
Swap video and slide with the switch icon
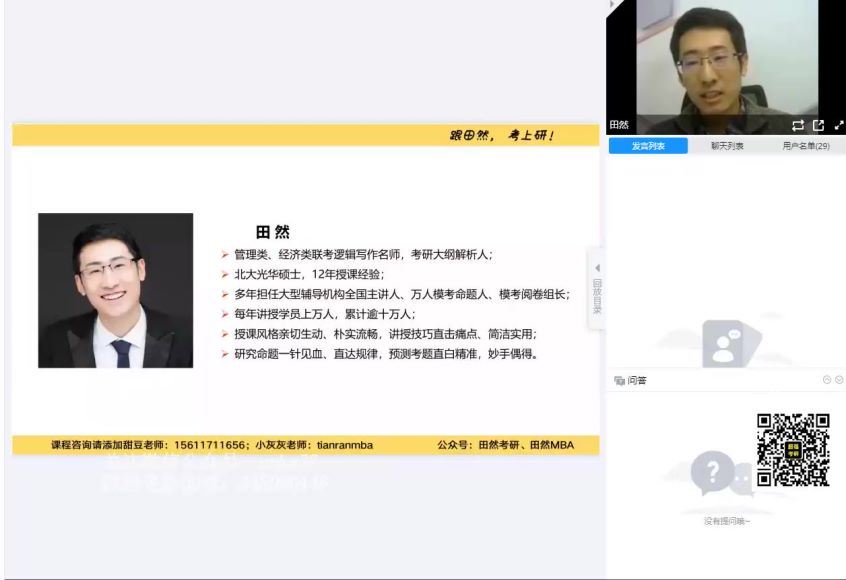click(x=798, y=126)
